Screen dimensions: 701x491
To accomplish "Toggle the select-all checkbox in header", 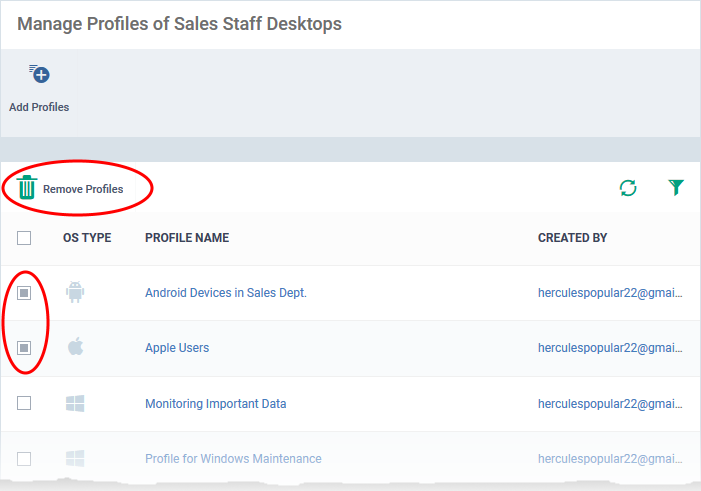I will (x=24, y=238).
